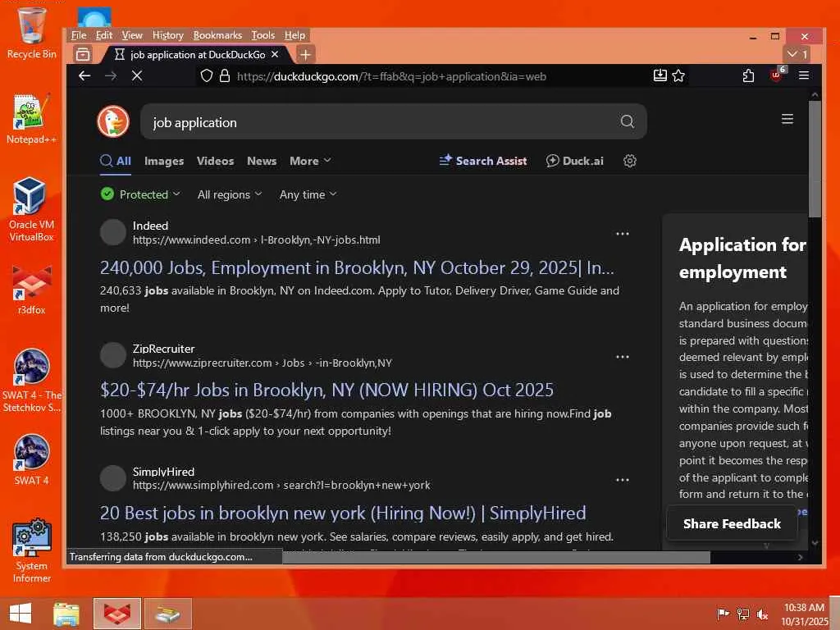Close the job application at DuckDuckGo tab
The height and width of the screenshot is (630, 840).
point(275,54)
